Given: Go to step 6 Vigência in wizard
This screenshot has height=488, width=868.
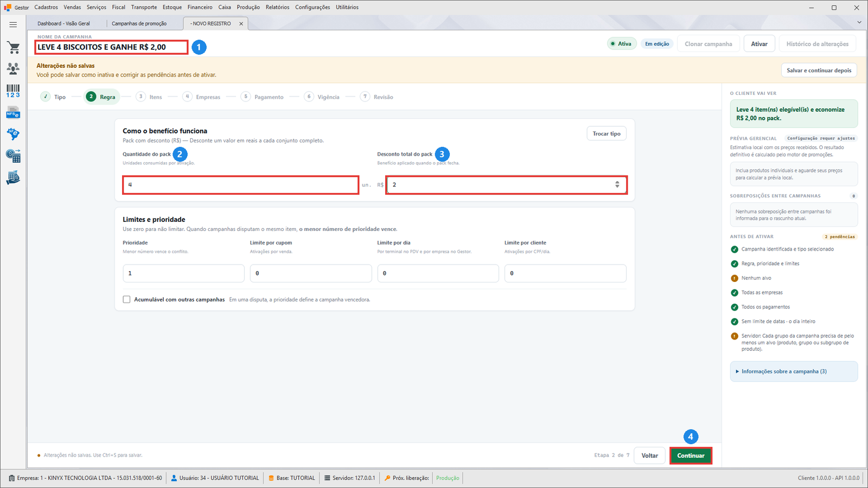Looking at the screenshot, I should (322, 97).
